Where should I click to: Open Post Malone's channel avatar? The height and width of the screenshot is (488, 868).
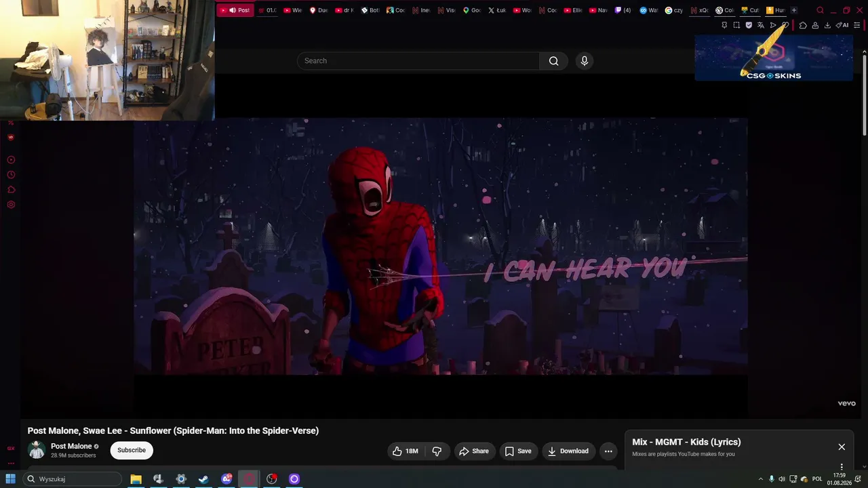pyautogui.click(x=37, y=450)
